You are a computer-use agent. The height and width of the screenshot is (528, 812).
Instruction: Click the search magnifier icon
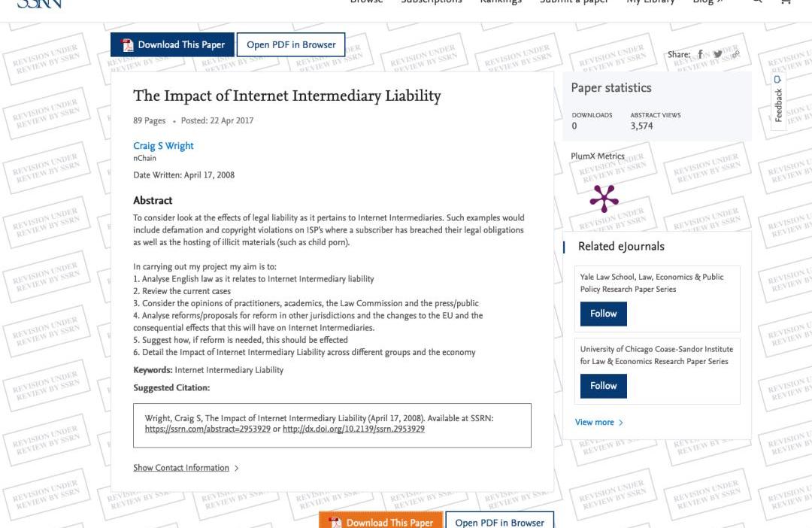[757, 2]
